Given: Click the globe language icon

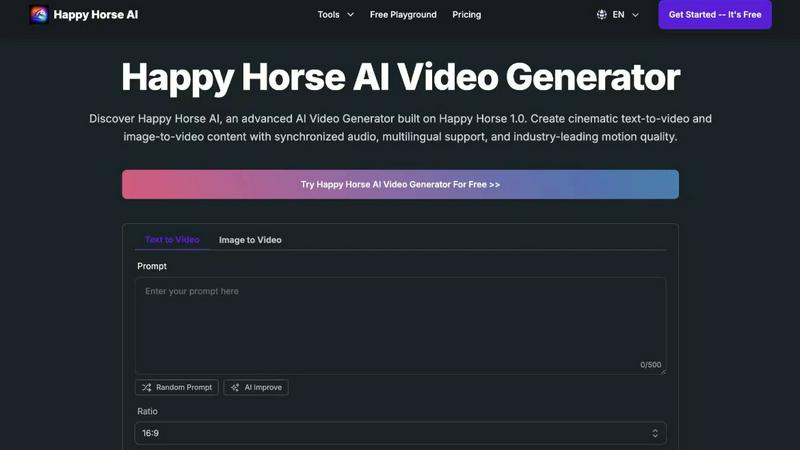Looking at the screenshot, I should coord(602,15).
